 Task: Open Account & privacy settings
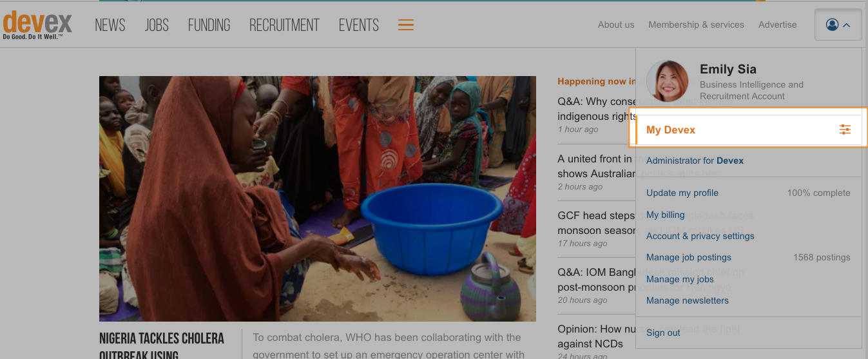pyautogui.click(x=700, y=236)
